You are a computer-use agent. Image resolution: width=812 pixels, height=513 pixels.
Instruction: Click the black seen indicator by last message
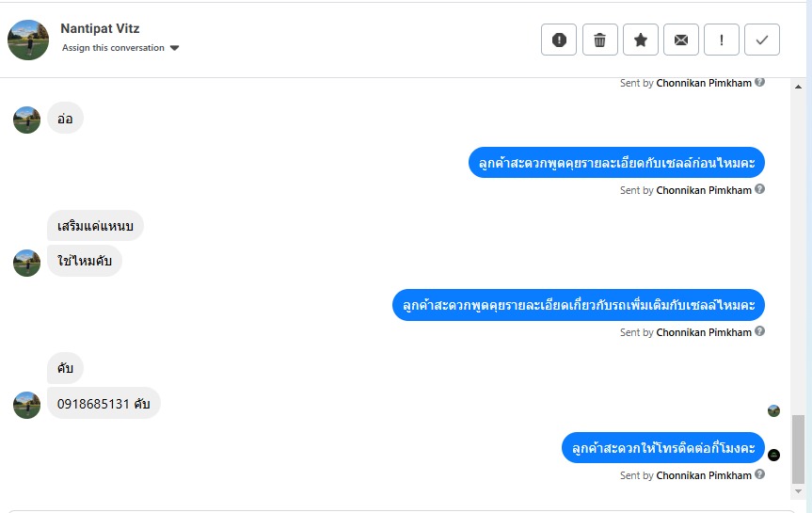click(773, 455)
